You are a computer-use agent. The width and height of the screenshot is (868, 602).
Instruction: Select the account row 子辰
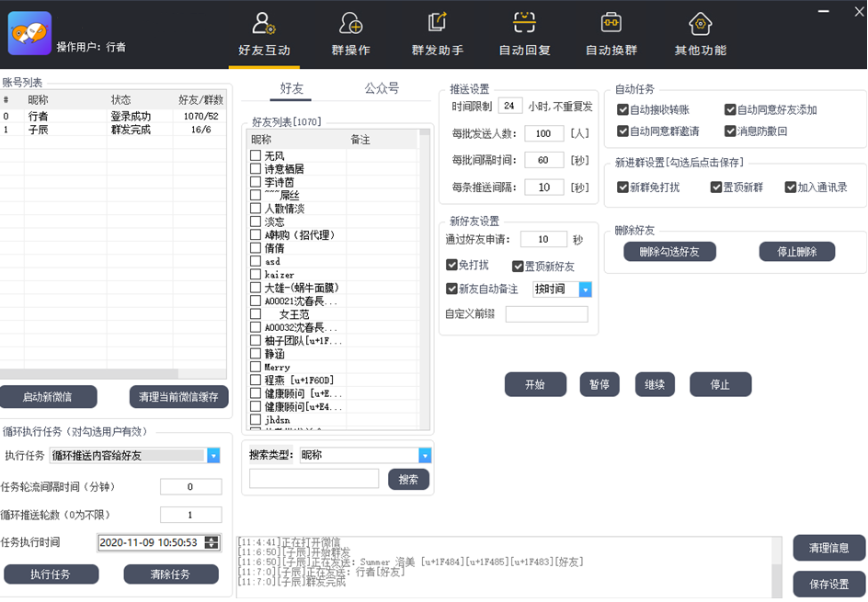(113, 130)
